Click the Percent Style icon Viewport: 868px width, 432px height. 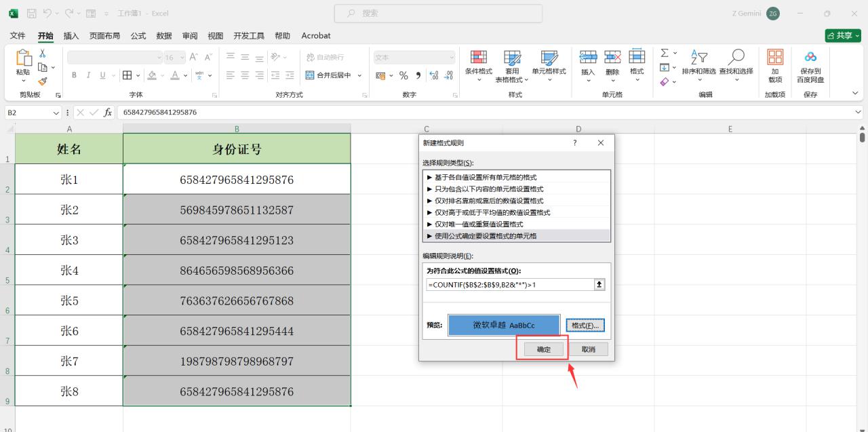403,75
